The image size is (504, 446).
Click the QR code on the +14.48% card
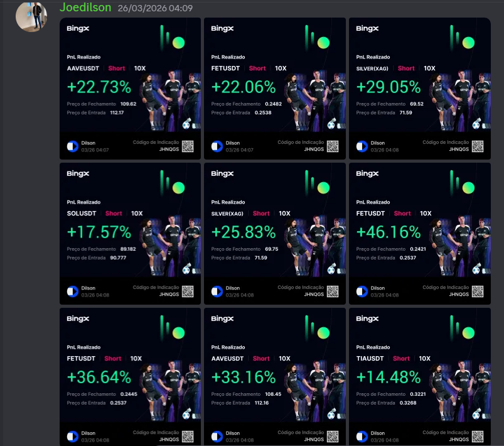[478, 437]
